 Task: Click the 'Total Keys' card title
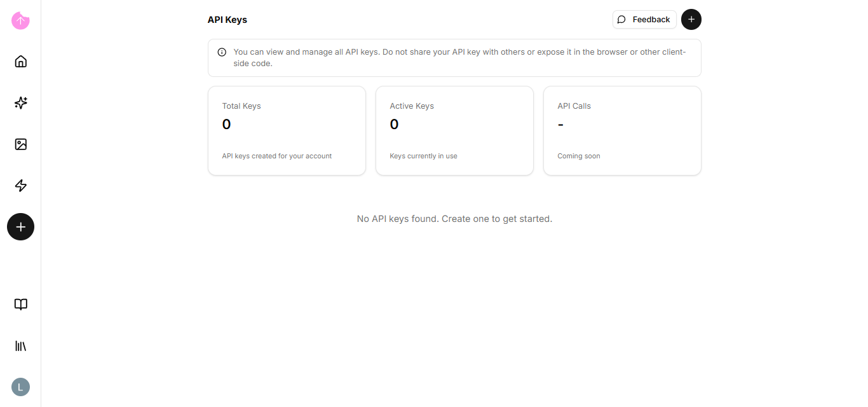(241, 106)
